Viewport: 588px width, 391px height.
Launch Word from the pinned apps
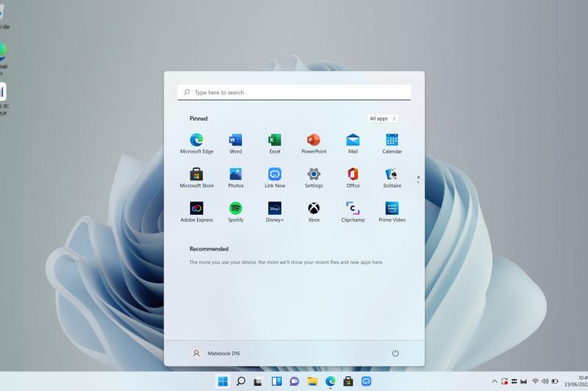pyautogui.click(x=235, y=143)
